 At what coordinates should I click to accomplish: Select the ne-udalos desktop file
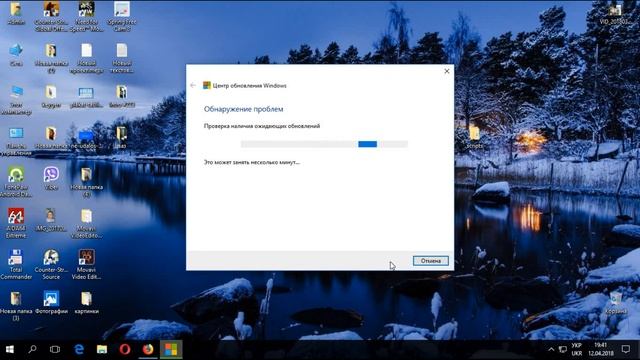point(86,140)
